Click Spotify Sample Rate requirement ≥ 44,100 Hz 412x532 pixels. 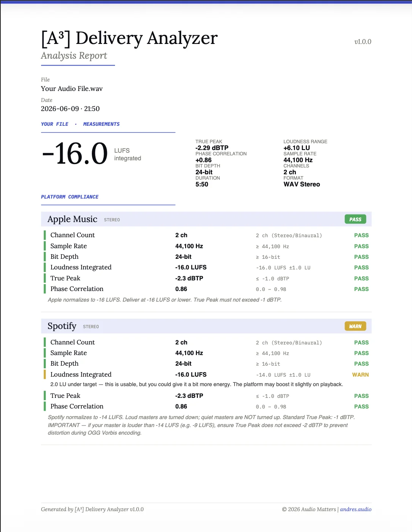click(x=272, y=353)
